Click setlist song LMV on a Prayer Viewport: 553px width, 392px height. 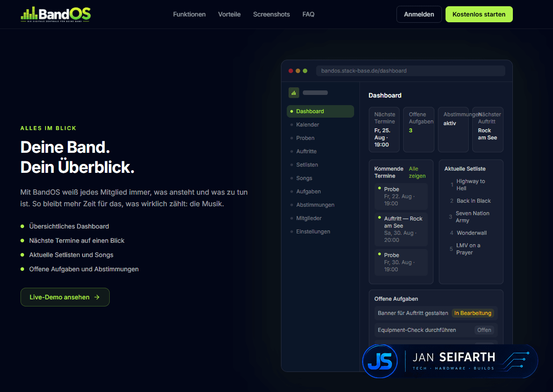click(x=468, y=249)
